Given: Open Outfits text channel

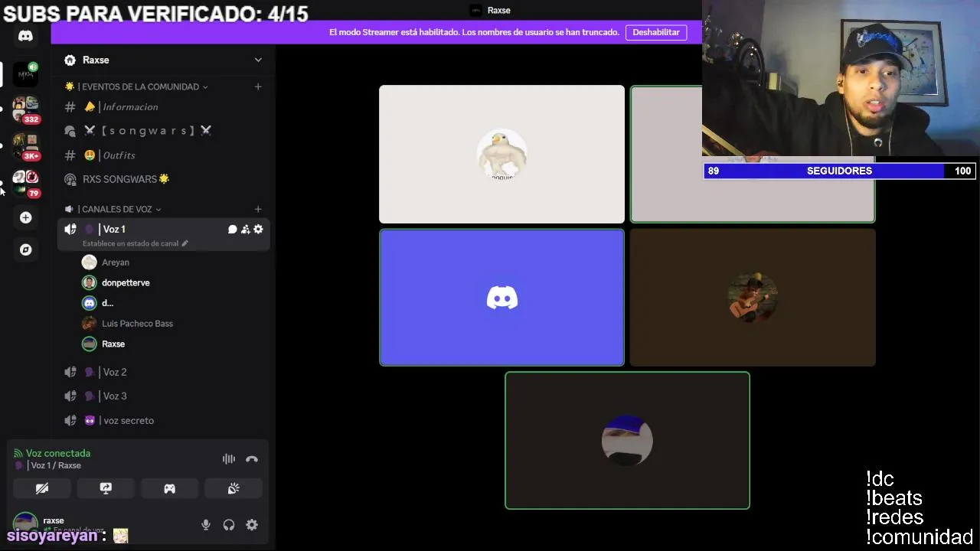Looking at the screenshot, I should click(163, 155).
